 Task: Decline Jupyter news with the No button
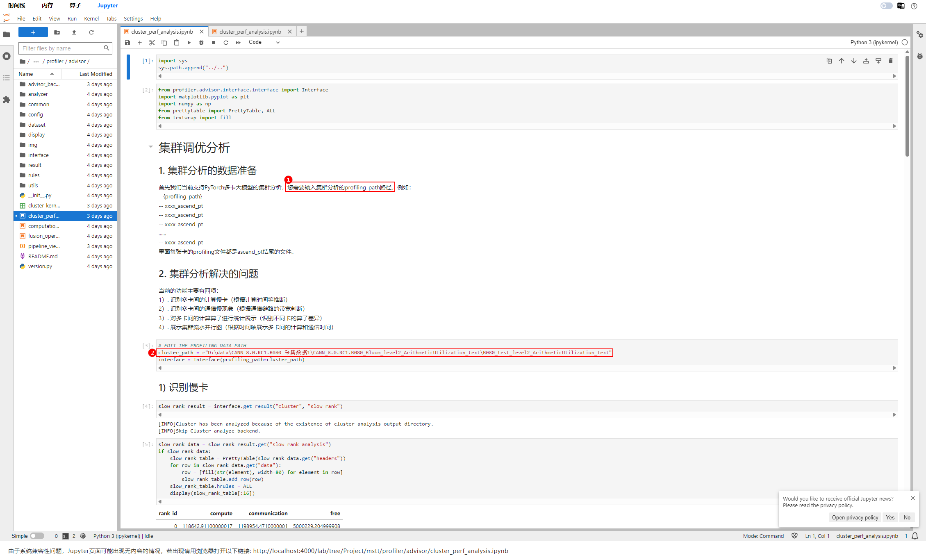tap(907, 517)
